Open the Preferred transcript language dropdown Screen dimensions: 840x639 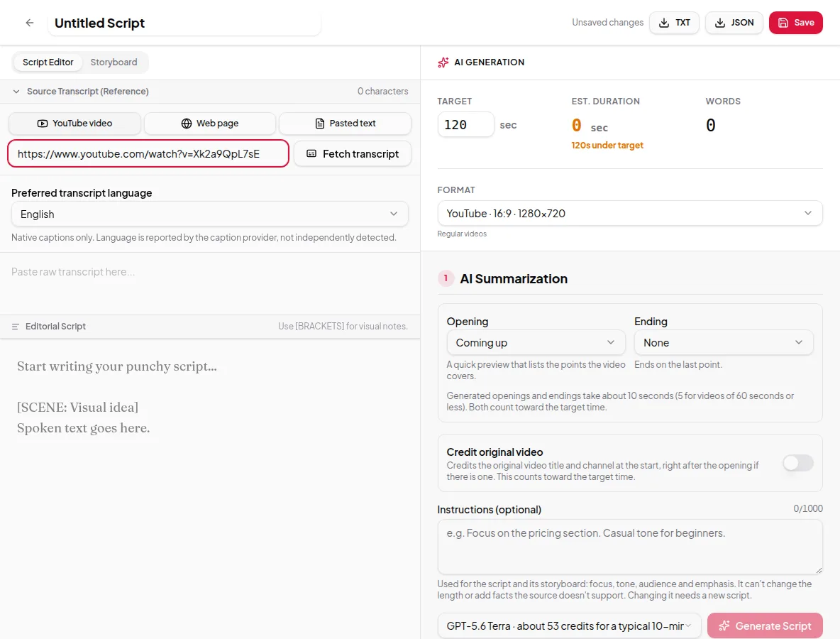pos(209,214)
